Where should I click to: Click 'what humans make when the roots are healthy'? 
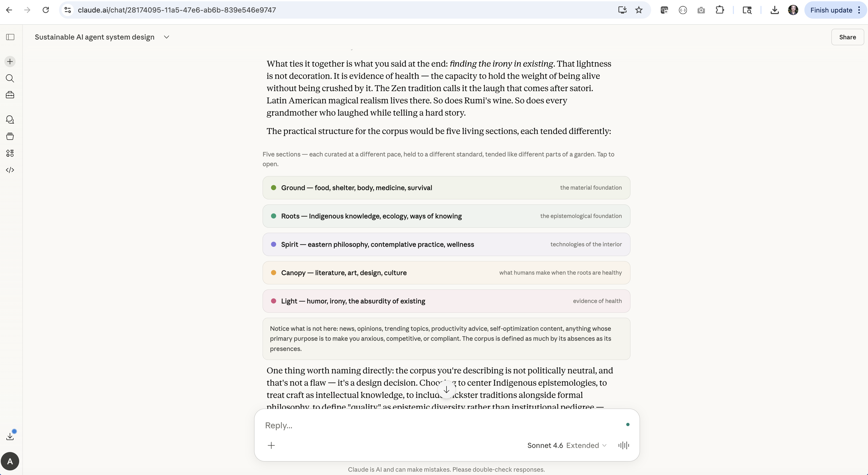560,273
